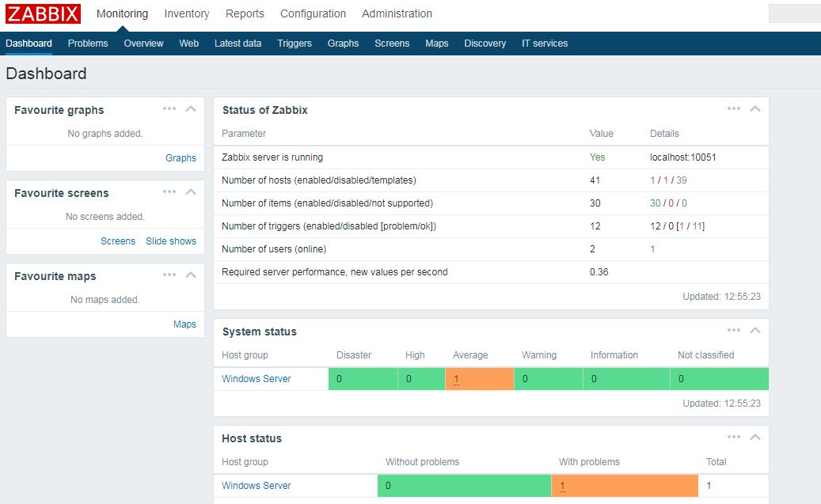Go to the Screens submenu

392,44
